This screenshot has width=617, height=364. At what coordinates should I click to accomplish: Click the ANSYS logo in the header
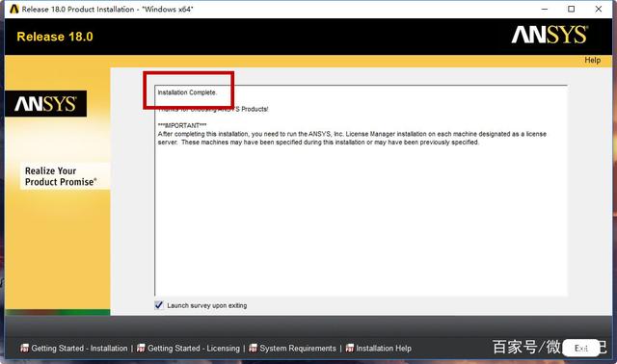pos(550,35)
